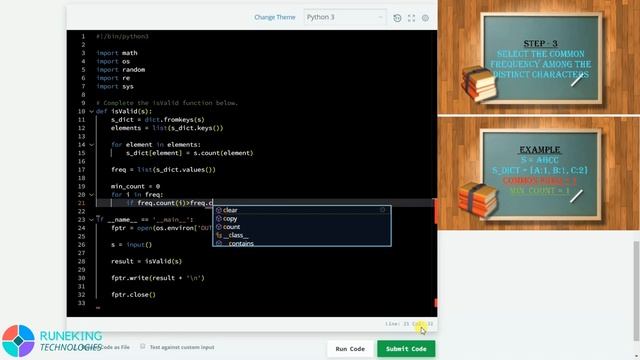This screenshot has height=360, width=640.
Task: Show details icon for clear suggestion
Action: point(382,210)
